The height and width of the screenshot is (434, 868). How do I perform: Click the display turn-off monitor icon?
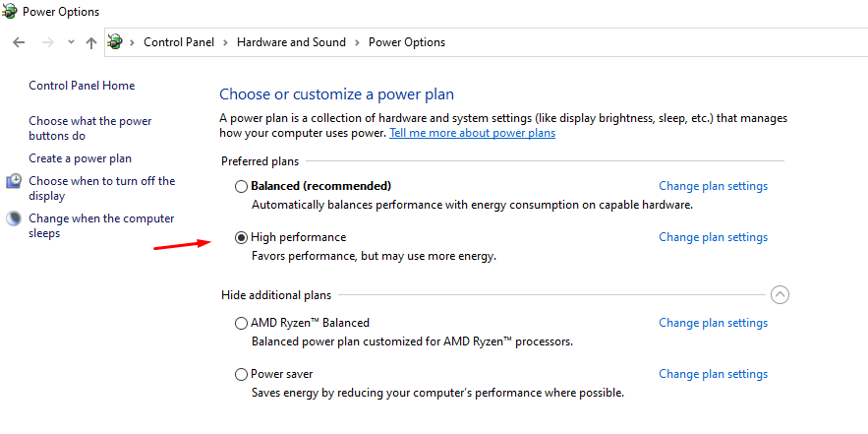point(15,181)
